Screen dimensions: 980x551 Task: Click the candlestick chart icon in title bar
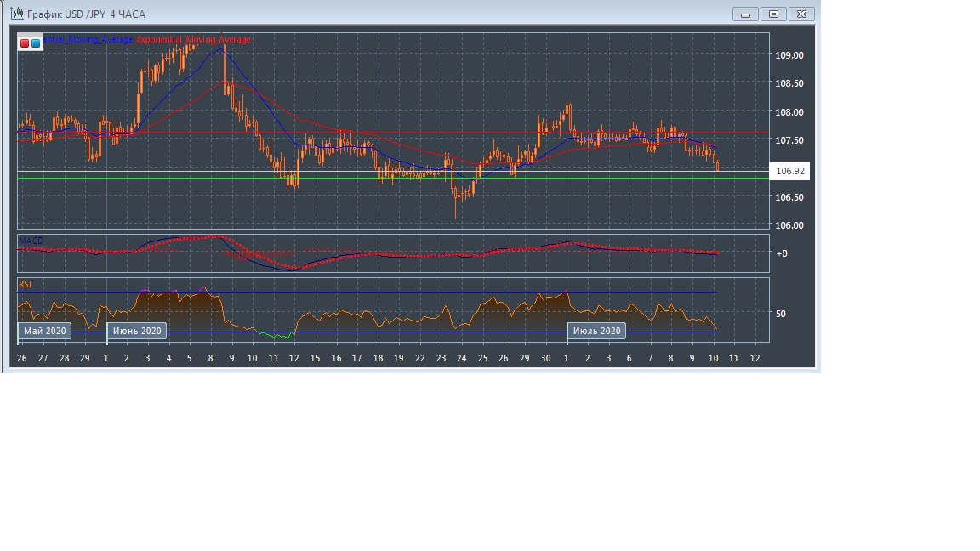click(15, 14)
